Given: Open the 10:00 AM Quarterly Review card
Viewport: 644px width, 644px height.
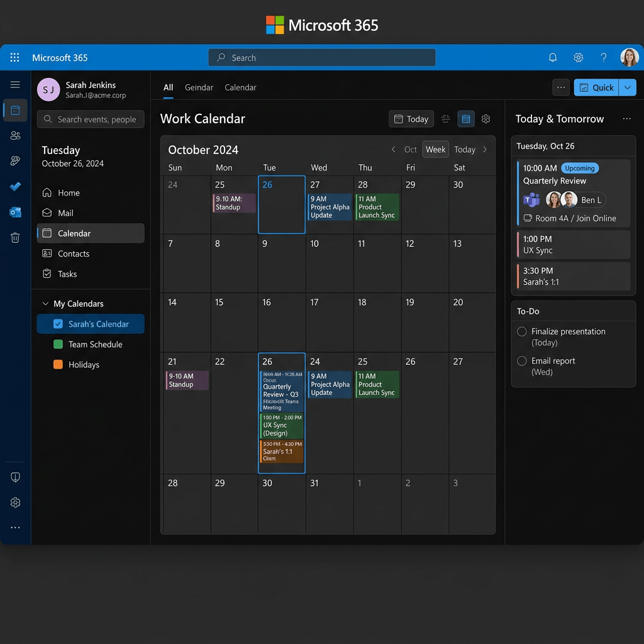Looking at the screenshot, I should pyautogui.click(x=574, y=193).
